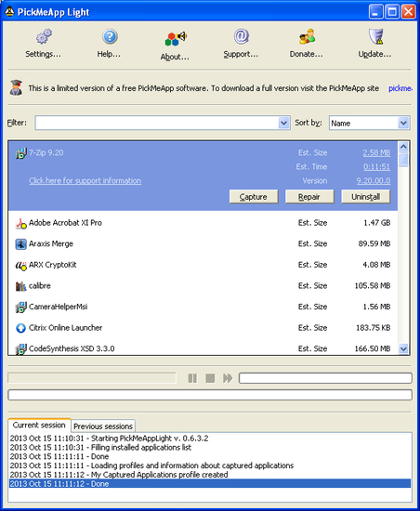Click the 7-Zip 9.20 installer icon
This screenshot has height=511, width=420.
coord(20,153)
